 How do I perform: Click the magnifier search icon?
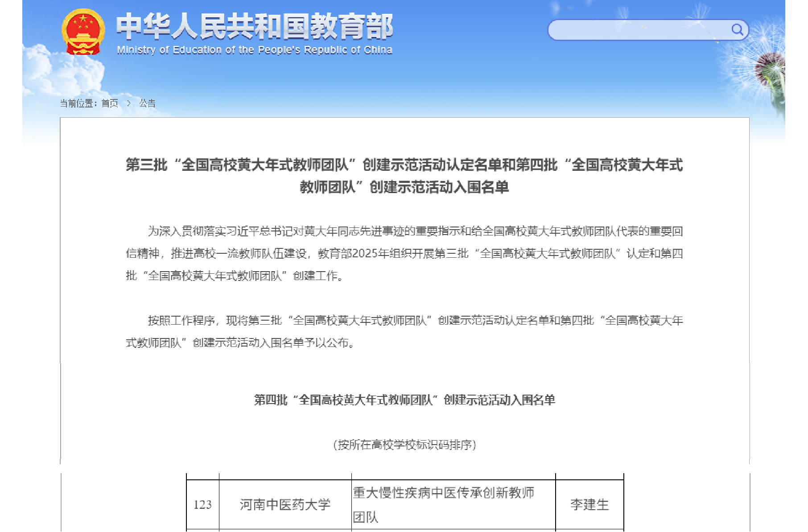click(x=737, y=30)
